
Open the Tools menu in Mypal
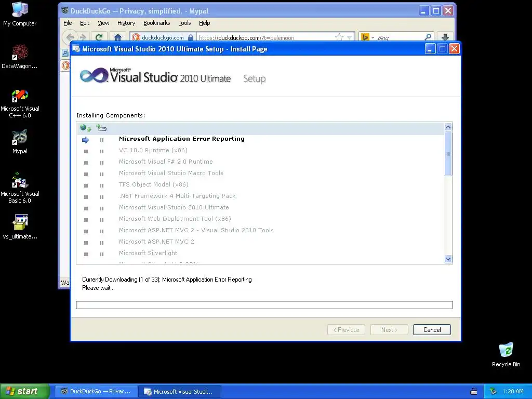pos(184,23)
